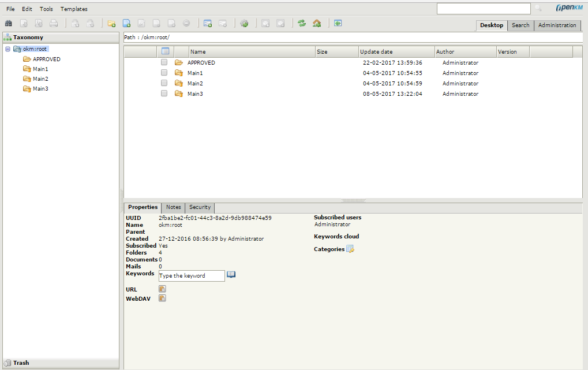Screen dimensions: 588x370
Task: Collapse the okm:root tree node
Action: pos(8,49)
